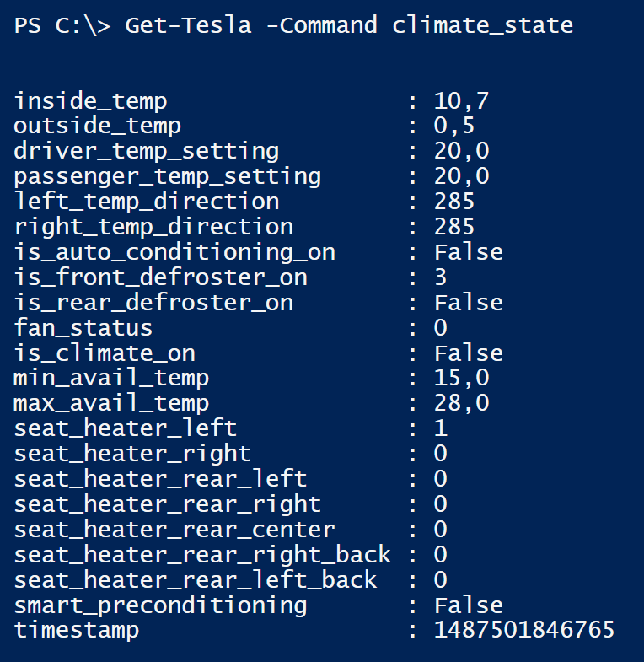
Task: Click the fan_status property name
Action: (83, 328)
